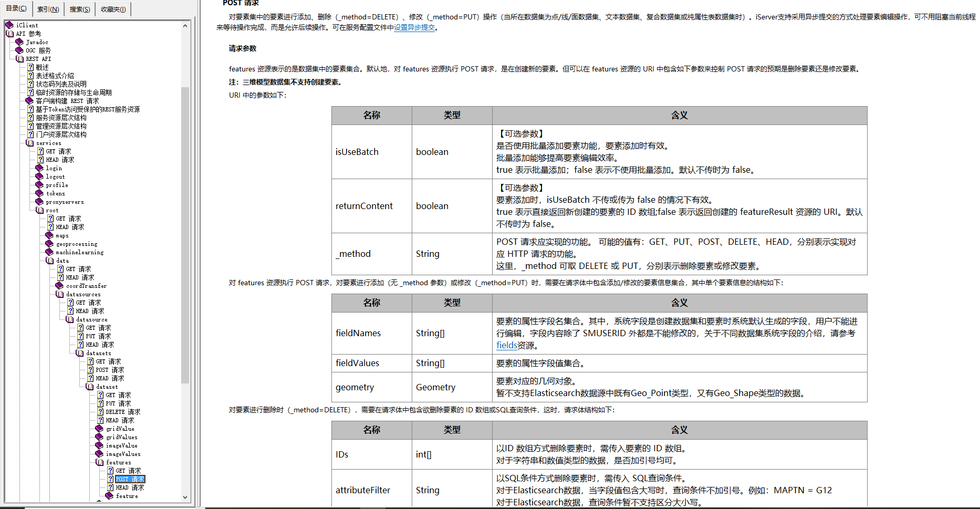The image size is (980, 509).
Task: Click the book icon next to Javadoc
Action: (x=19, y=42)
